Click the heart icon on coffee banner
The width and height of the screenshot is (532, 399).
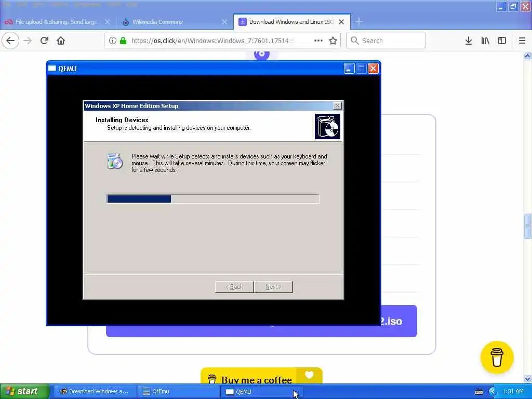(309, 375)
